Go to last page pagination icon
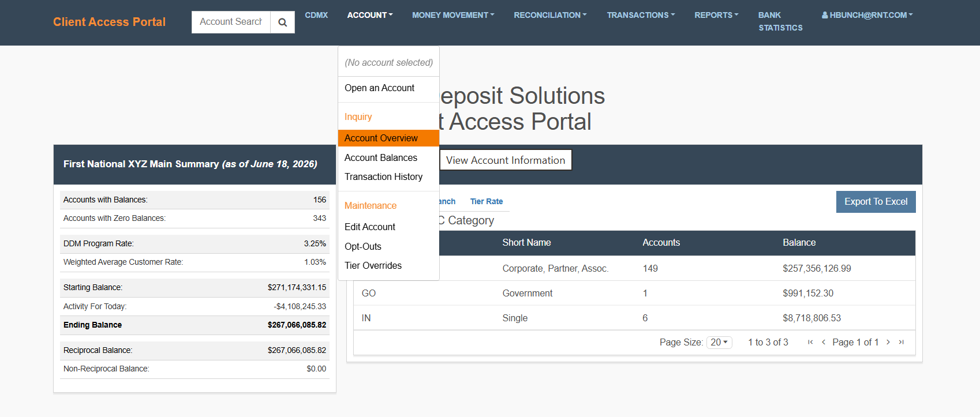980x417 pixels. coord(901,342)
